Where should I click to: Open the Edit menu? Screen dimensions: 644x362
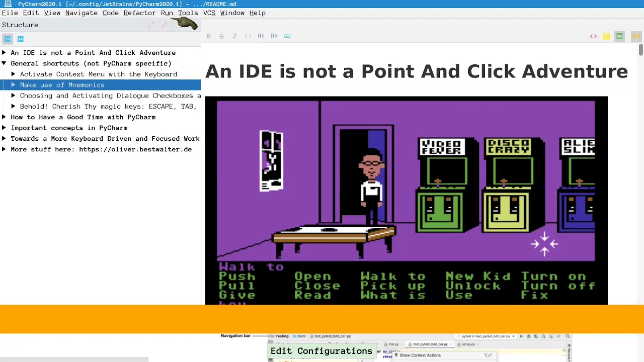pyautogui.click(x=31, y=13)
